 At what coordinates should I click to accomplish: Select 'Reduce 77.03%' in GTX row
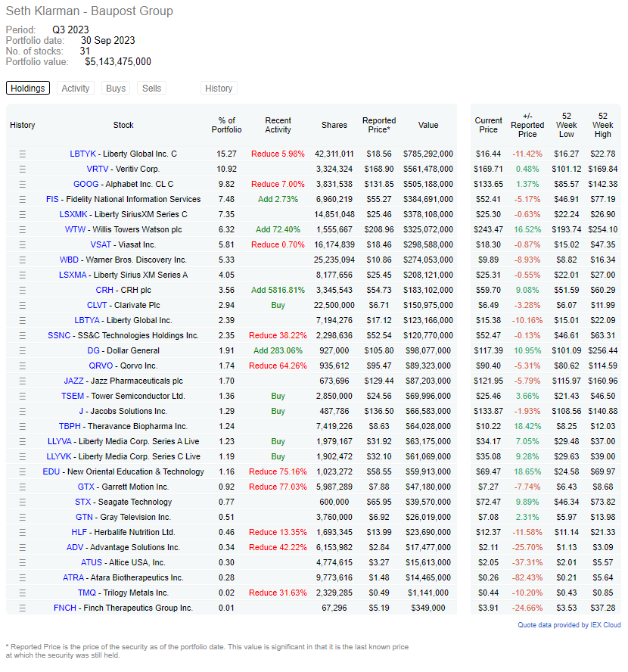(x=278, y=487)
